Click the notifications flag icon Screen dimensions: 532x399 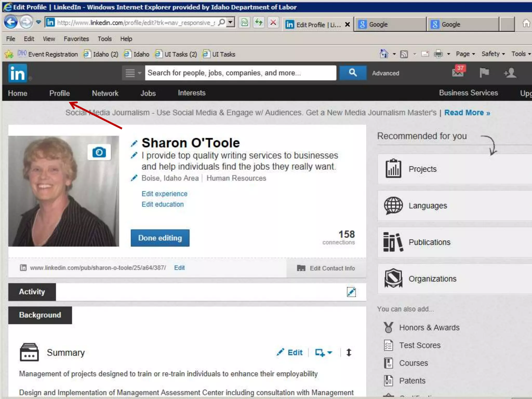pos(484,72)
